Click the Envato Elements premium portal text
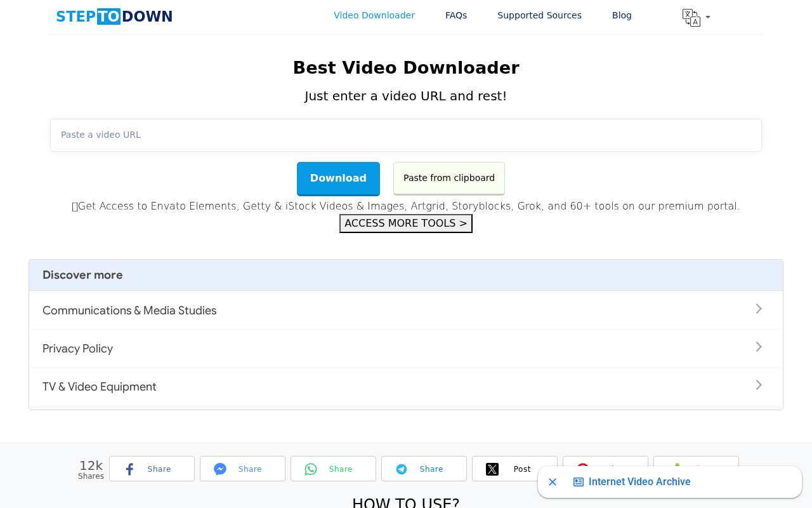 coord(406,206)
